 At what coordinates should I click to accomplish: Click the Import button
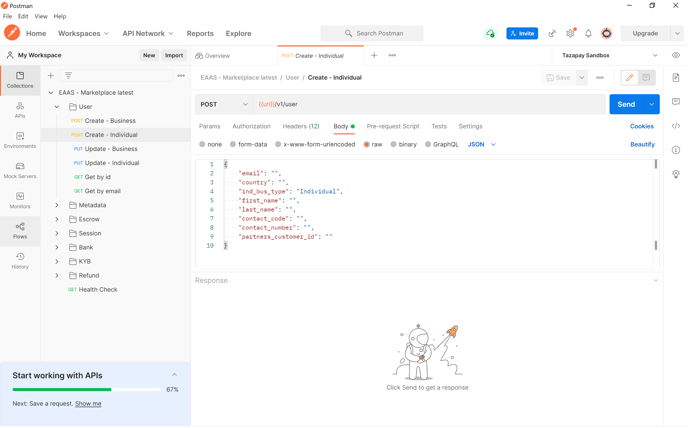[x=174, y=55]
